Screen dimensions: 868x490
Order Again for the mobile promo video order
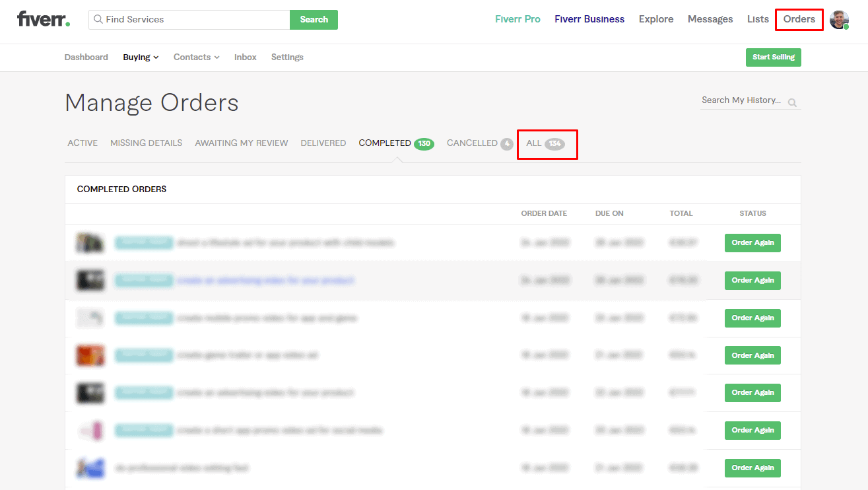752,318
